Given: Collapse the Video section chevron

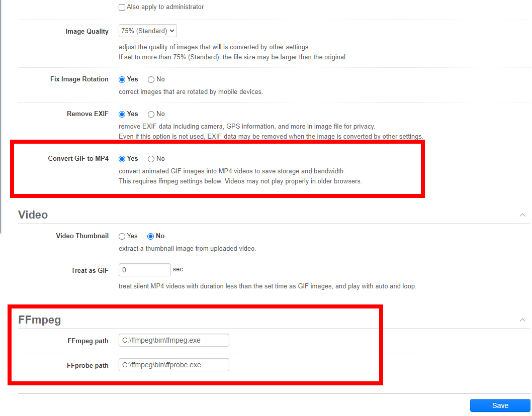Looking at the screenshot, I should [522, 215].
